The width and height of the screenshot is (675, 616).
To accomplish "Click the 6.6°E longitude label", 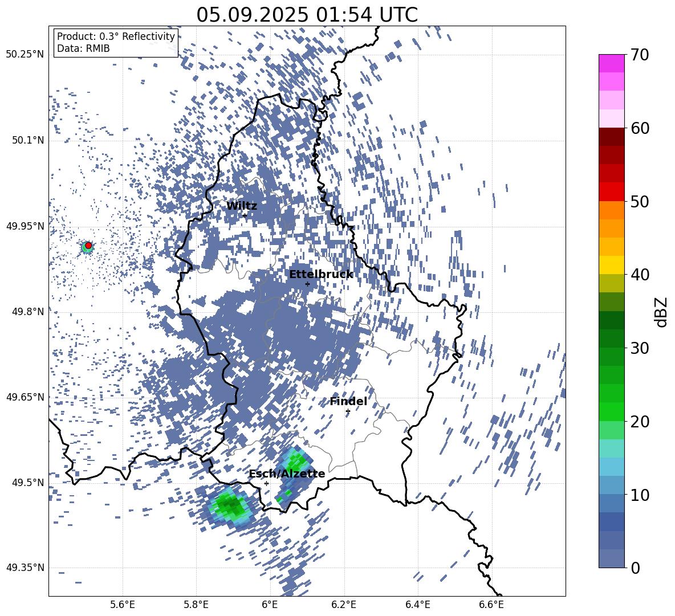I will [x=491, y=605].
